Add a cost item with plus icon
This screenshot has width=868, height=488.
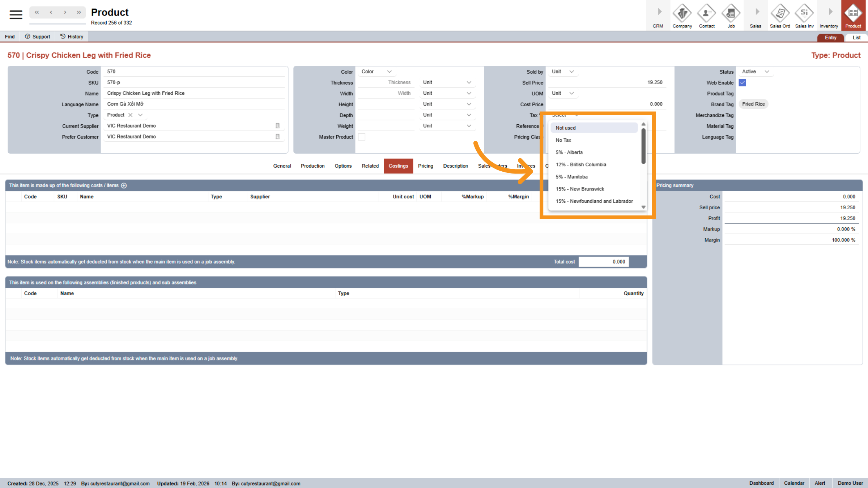coord(124,185)
